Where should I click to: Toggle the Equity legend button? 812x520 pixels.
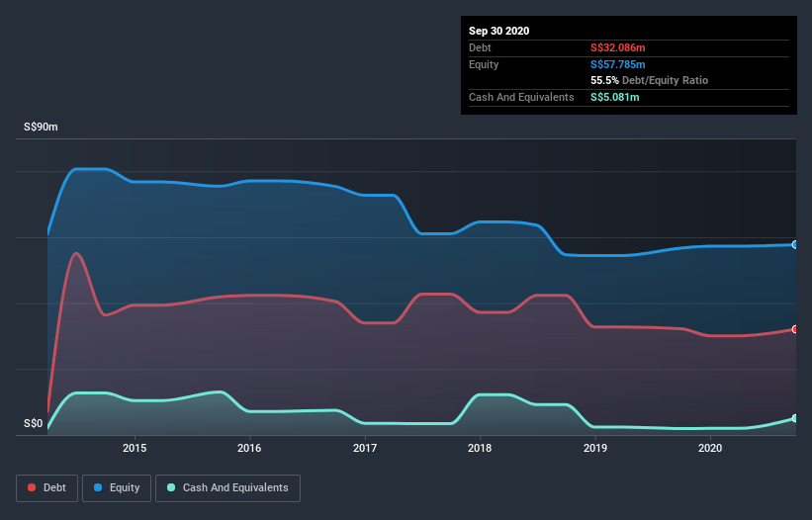[x=117, y=488]
